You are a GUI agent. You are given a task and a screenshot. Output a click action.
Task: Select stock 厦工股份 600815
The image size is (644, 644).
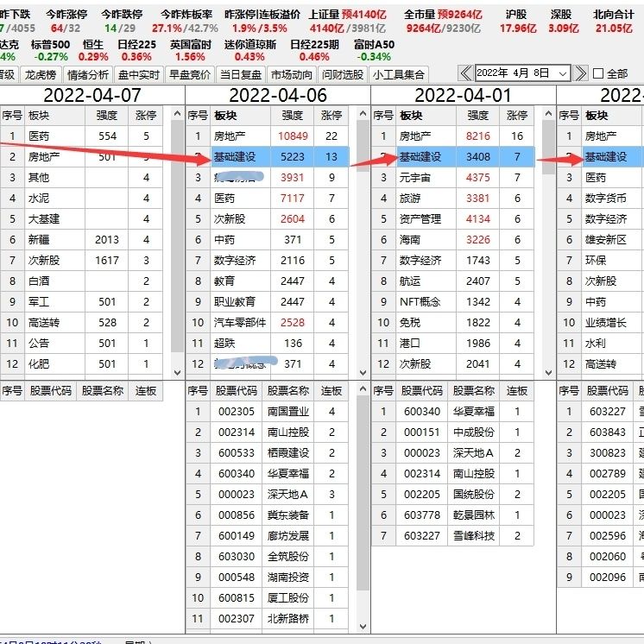tap(267, 598)
